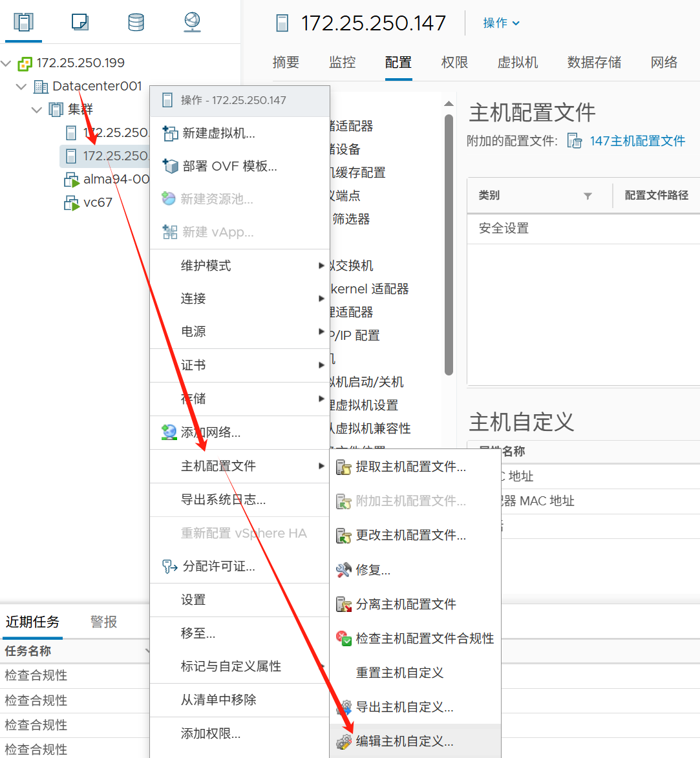700x758 pixels.
Task: Switch to the 监控 tab
Action: (343, 63)
